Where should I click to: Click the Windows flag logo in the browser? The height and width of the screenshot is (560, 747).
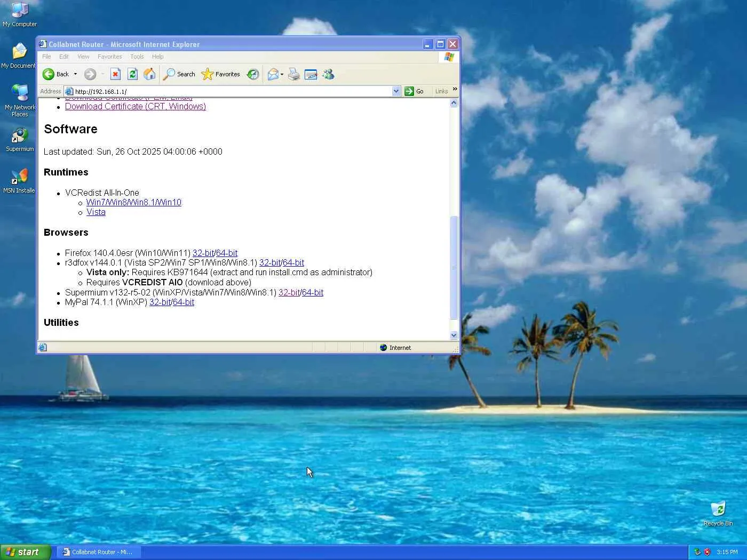pos(449,57)
